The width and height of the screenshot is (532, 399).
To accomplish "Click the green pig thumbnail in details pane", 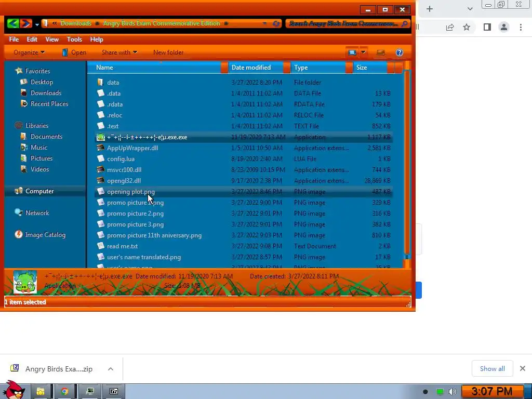I will click(x=25, y=282).
